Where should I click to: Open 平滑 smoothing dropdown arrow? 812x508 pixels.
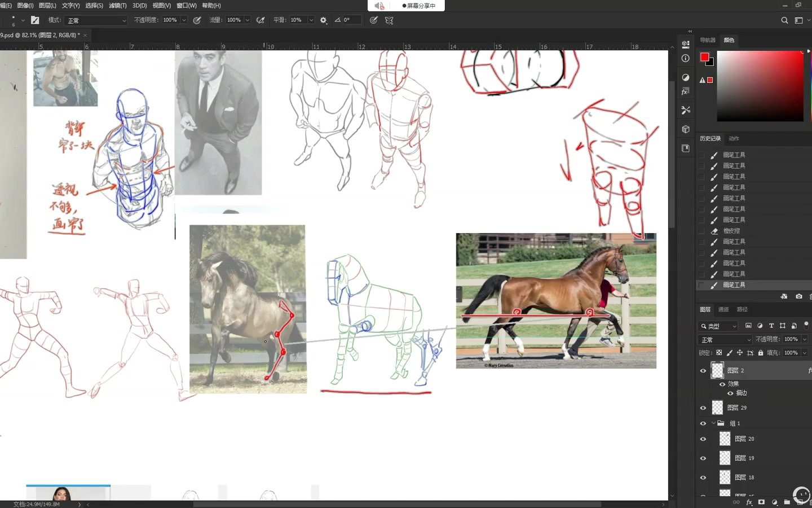311,20
